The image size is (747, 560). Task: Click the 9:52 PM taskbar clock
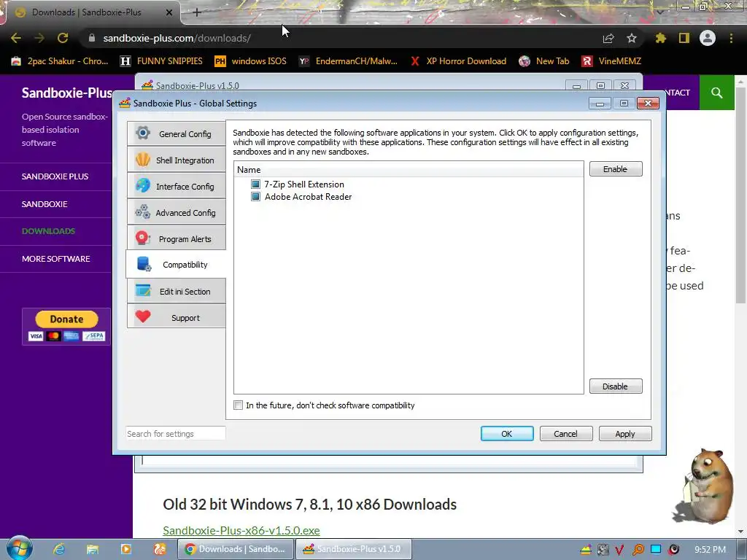(x=711, y=550)
